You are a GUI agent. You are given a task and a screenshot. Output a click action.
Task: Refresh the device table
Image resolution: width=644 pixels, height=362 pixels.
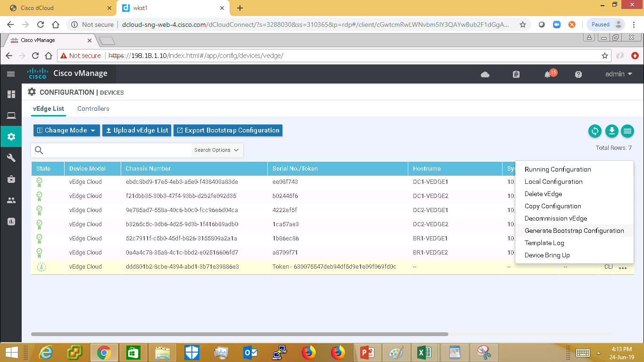[595, 131]
